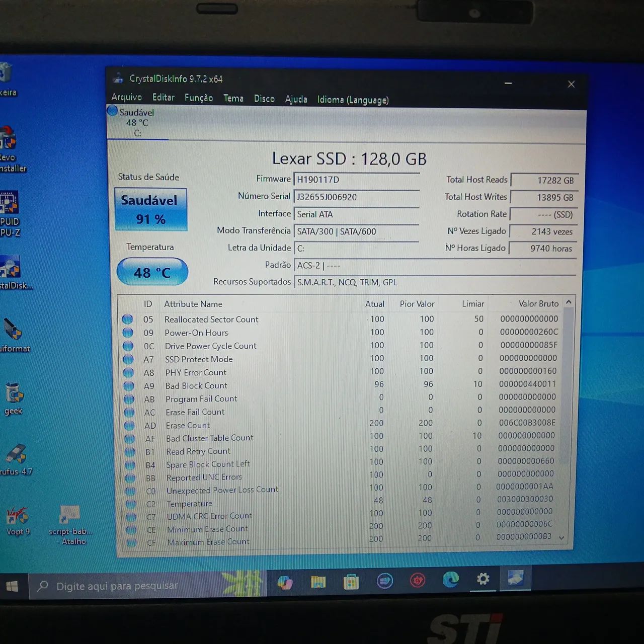
Task: Open the rufus-4.7 desktop icon
Action: coord(17,460)
